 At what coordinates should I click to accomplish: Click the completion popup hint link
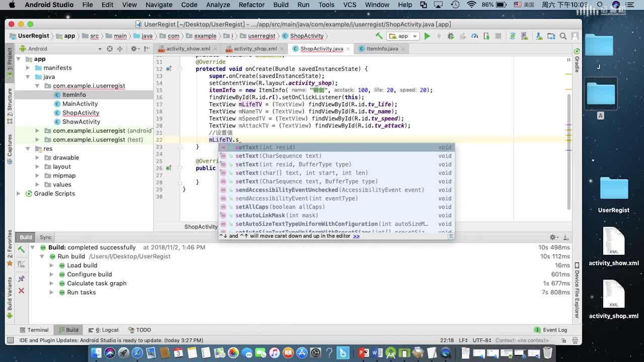[x=356, y=236]
